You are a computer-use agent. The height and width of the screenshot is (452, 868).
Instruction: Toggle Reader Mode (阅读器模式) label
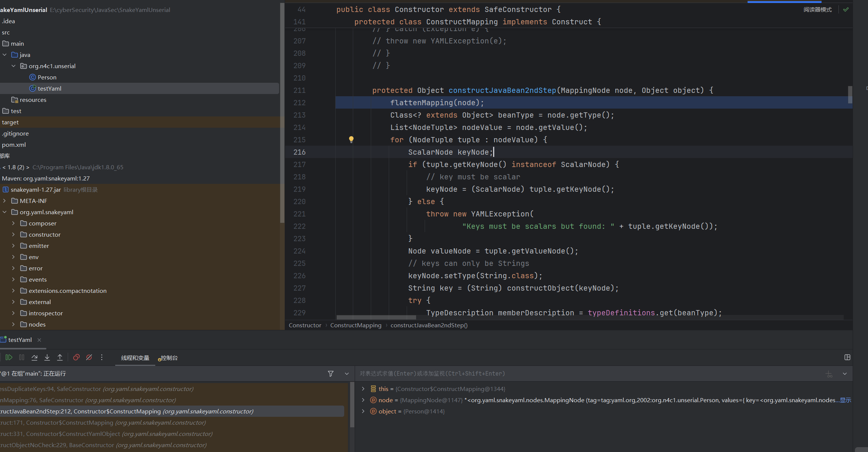817,10
